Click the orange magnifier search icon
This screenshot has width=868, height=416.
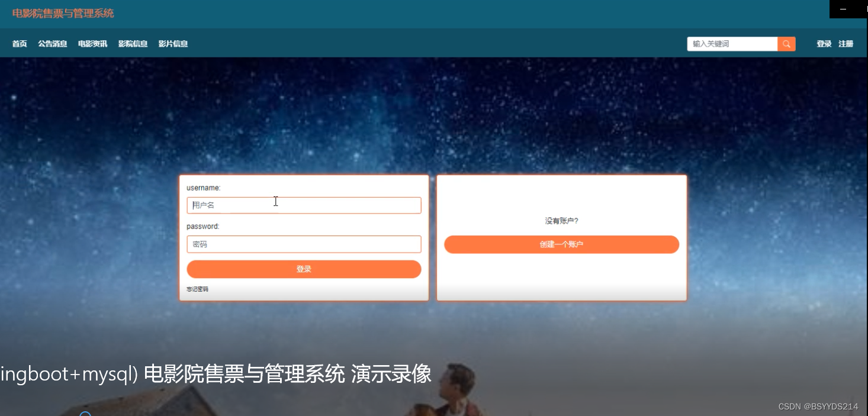click(x=786, y=44)
